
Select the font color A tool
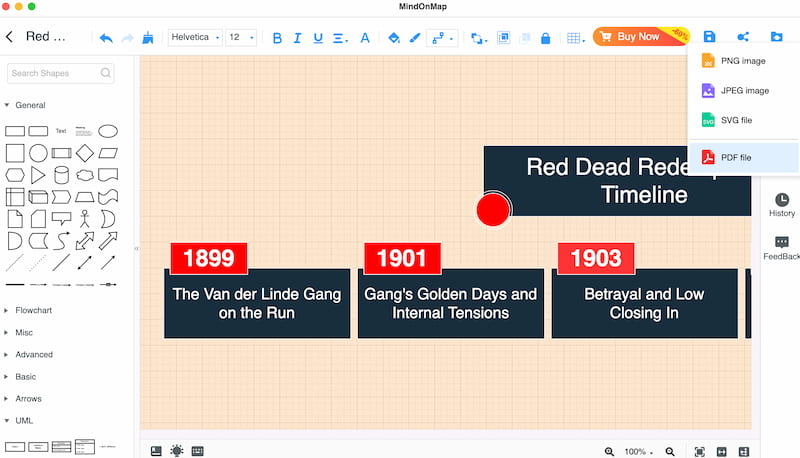pyautogui.click(x=365, y=38)
